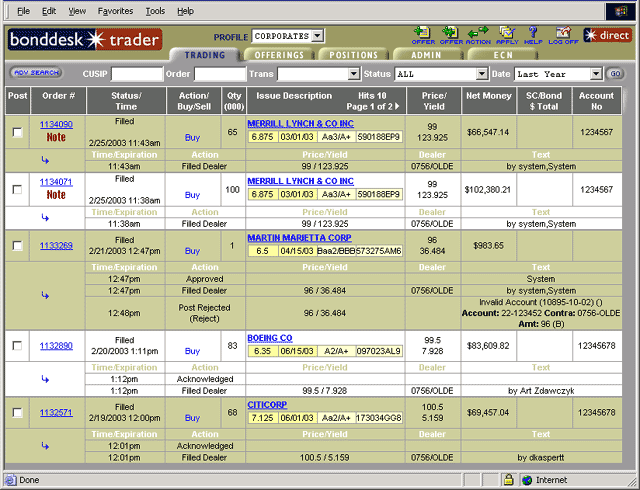Click 'by Art Zdawczyk' text cell

click(541, 391)
